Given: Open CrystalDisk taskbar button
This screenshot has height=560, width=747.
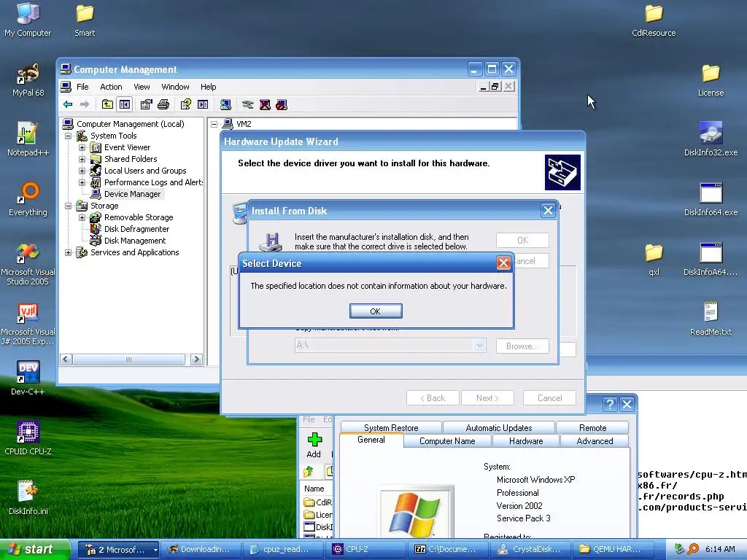Looking at the screenshot, I should (x=531, y=550).
